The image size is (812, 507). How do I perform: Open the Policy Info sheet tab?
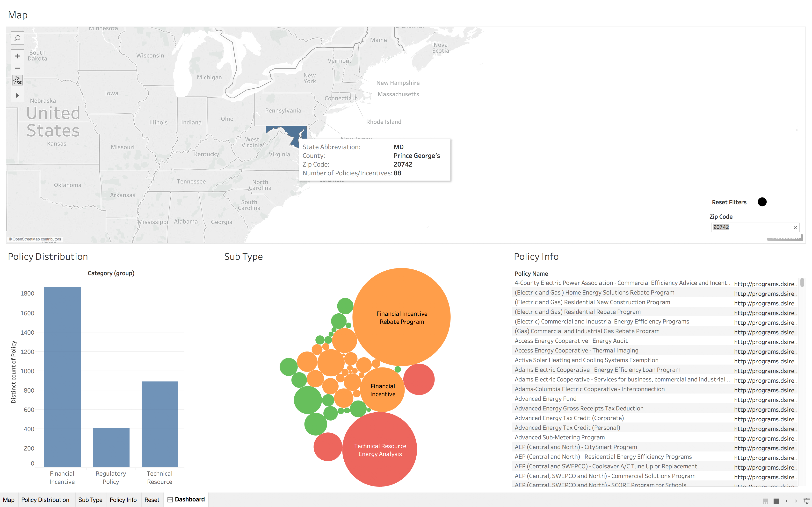[x=123, y=500]
